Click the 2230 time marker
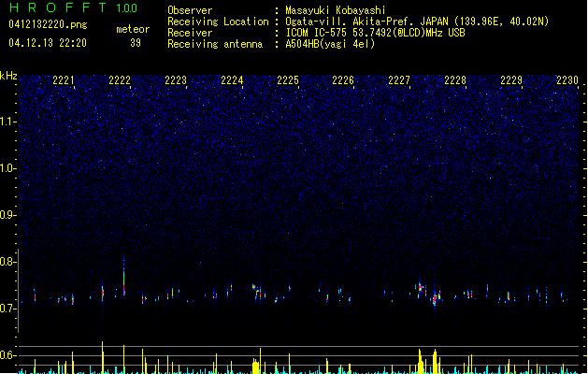The width and height of the screenshot is (588, 374). 567,80
